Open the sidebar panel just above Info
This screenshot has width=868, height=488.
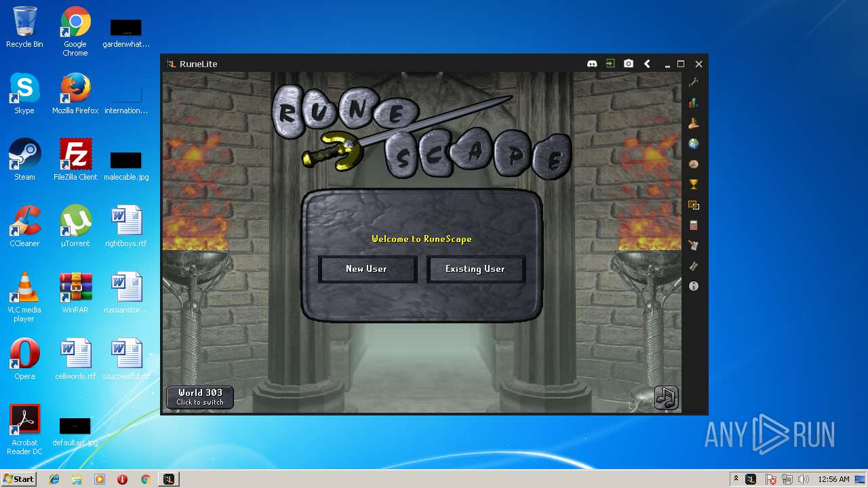pyautogui.click(x=693, y=266)
